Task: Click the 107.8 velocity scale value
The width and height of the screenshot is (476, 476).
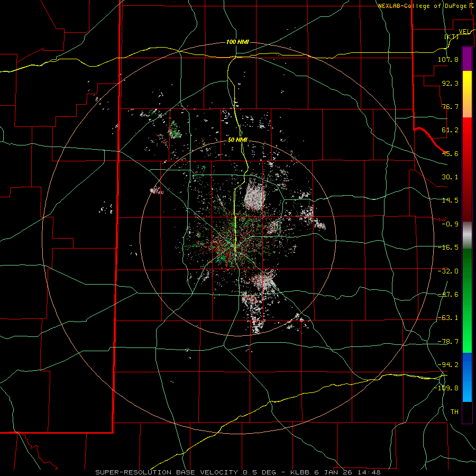Action: [448, 59]
